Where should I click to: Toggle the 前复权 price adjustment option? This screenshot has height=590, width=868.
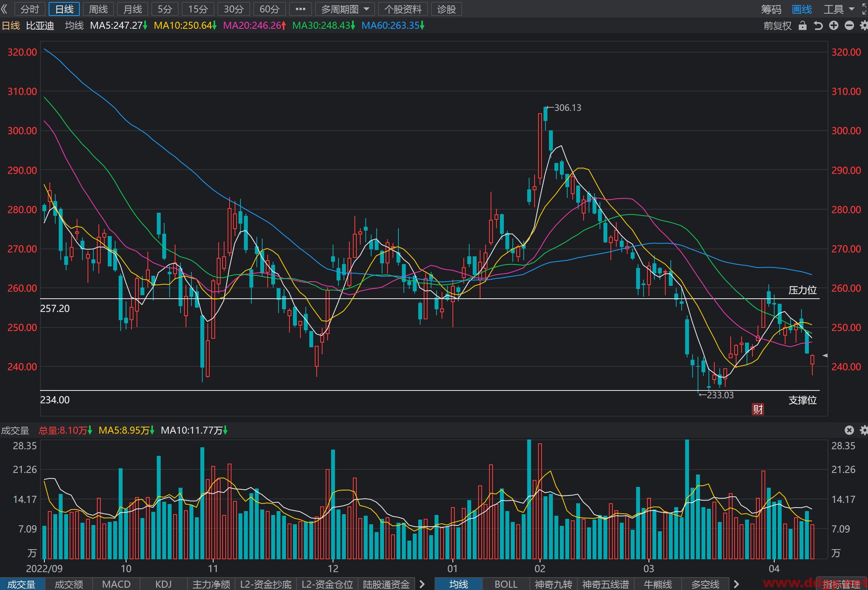[x=777, y=26]
